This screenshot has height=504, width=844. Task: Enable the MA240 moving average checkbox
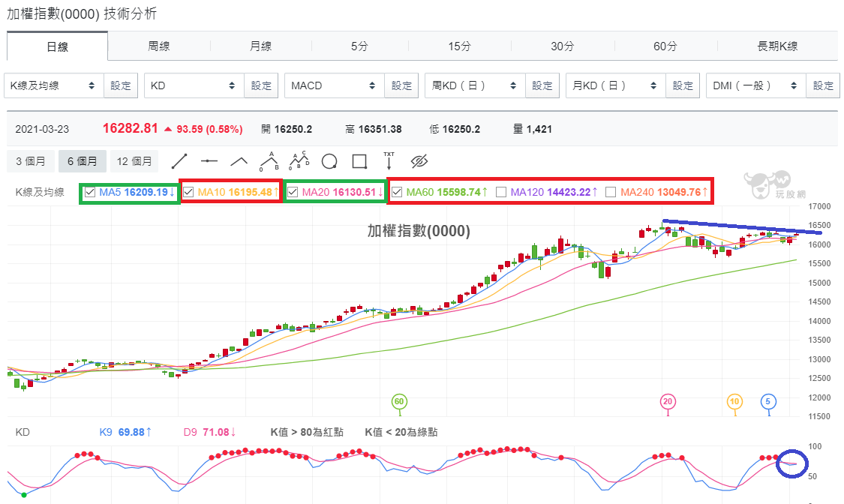[x=611, y=192]
